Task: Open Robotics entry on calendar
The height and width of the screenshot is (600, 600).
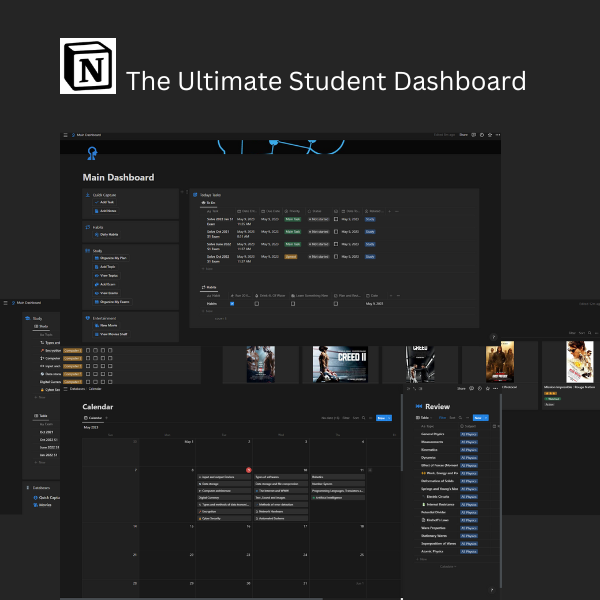Action: (x=338, y=477)
